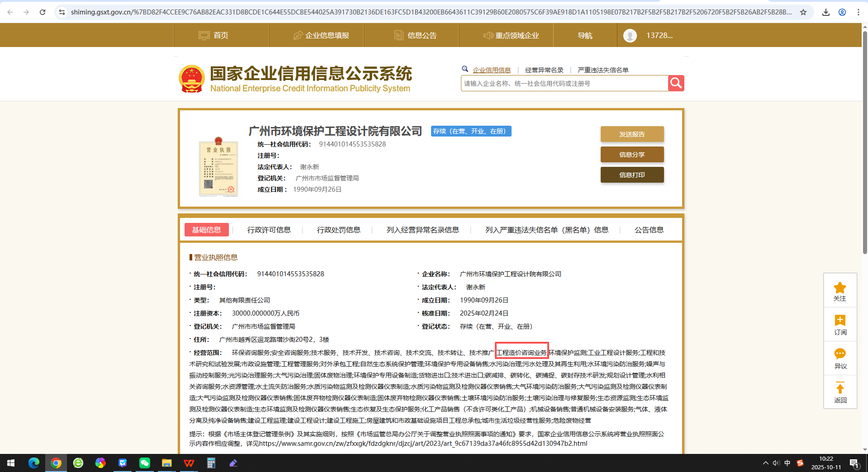Click the enterprise name search input field
The image size is (868, 472).
[561, 83]
